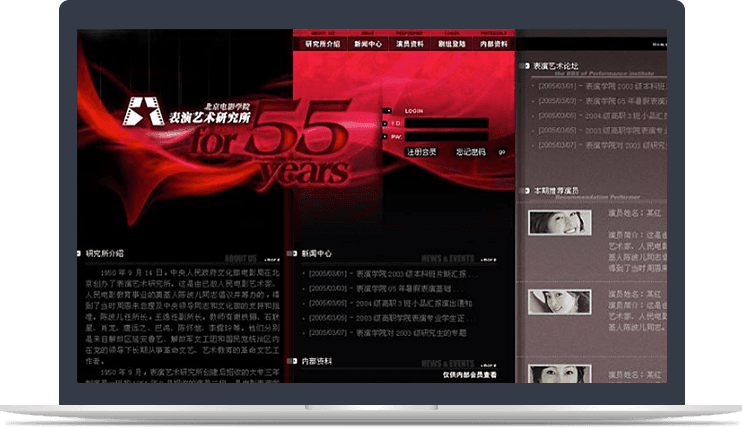Focus the I.D. login input field
Viewport: 742px width, 429px height.
pos(446,124)
